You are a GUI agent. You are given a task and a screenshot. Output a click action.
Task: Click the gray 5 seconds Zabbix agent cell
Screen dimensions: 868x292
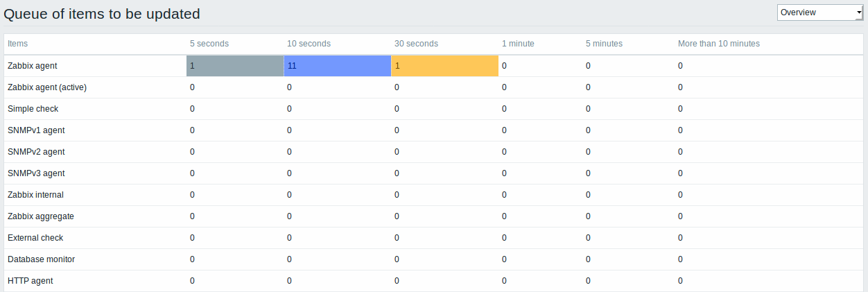coord(235,66)
